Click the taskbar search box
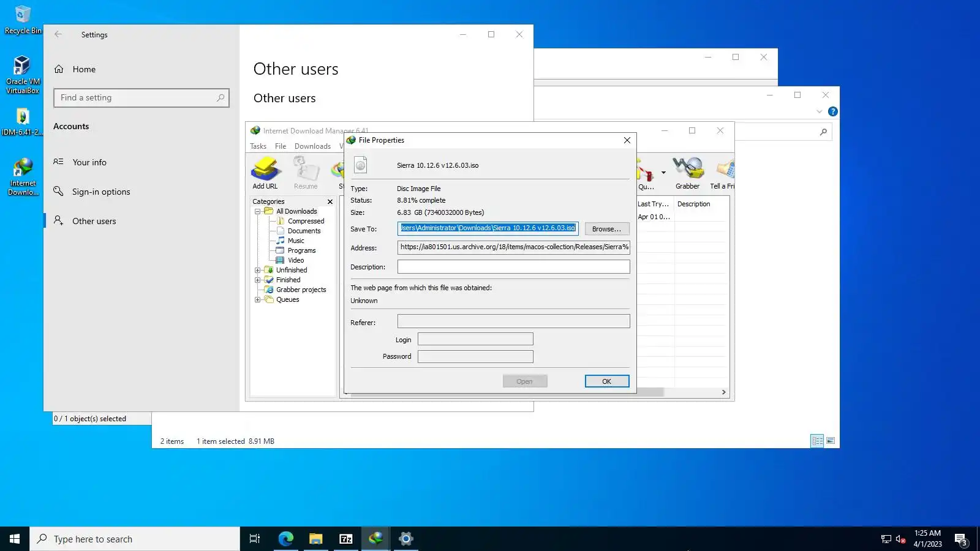The height and width of the screenshot is (551, 980). point(135,539)
